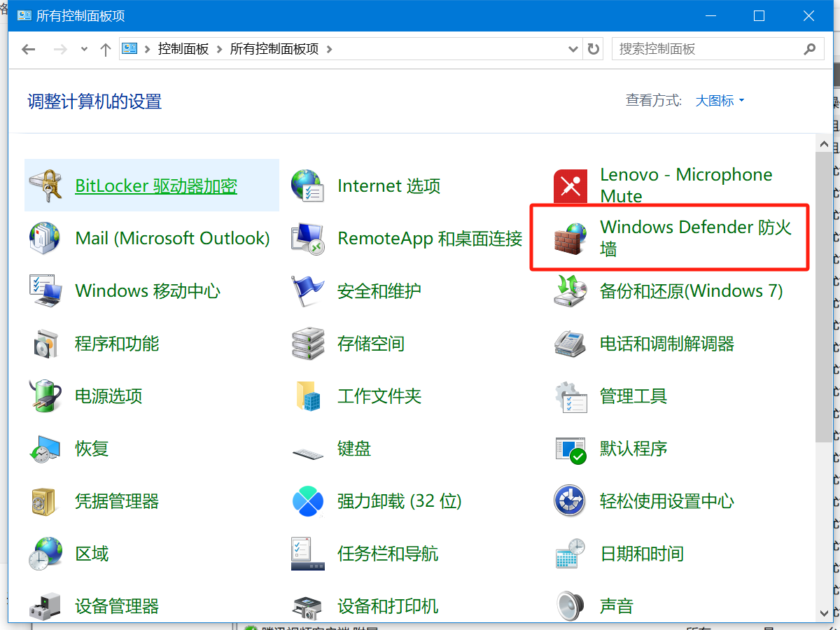Open the Internet 选项 globe icon
Image resolution: width=840 pixels, height=630 pixels.
coord(308,185)
